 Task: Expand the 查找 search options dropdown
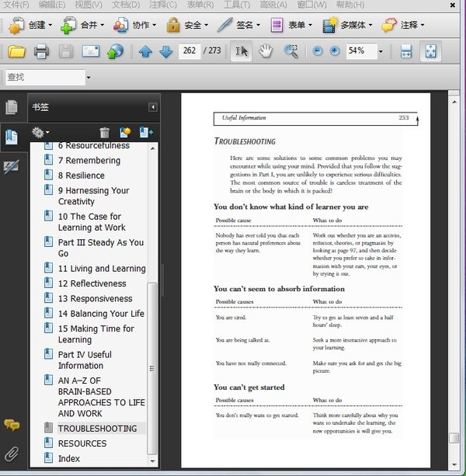click(89, 78)
